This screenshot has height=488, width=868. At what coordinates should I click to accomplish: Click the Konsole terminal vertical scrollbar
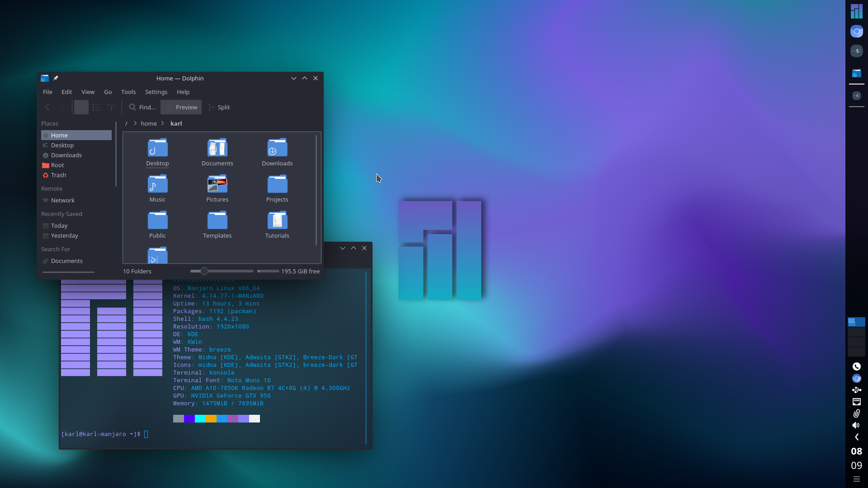366,357
